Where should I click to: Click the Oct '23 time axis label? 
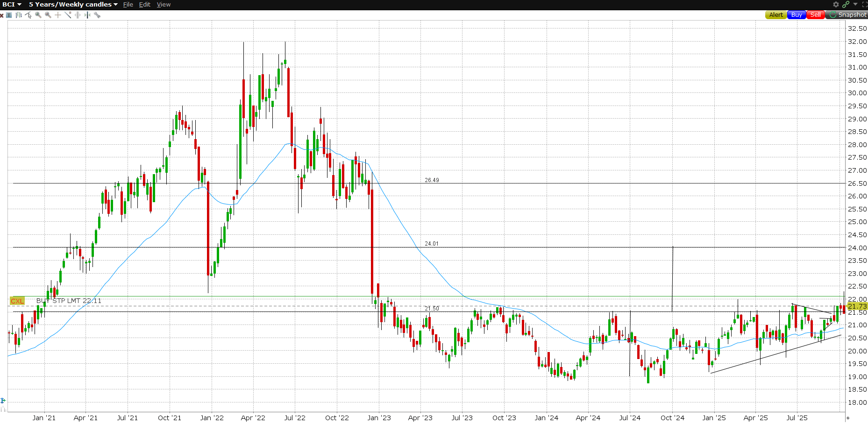(x=504, y=418)
